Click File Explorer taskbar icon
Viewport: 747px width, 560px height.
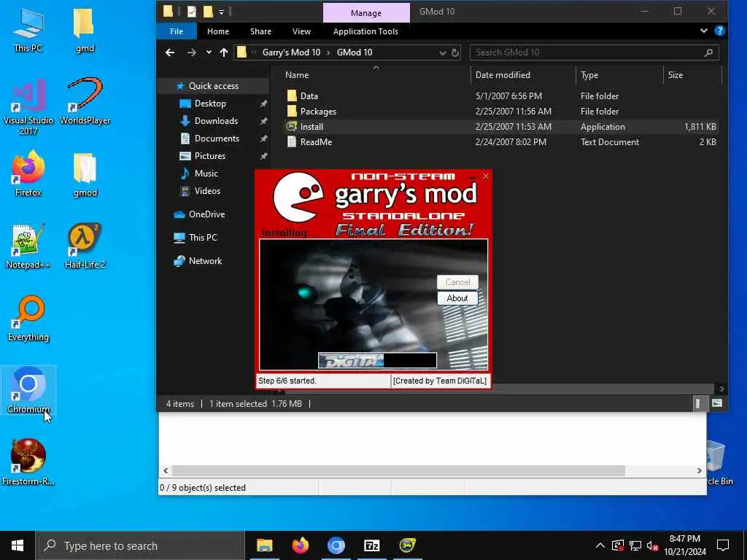click(x=264, y=545)
